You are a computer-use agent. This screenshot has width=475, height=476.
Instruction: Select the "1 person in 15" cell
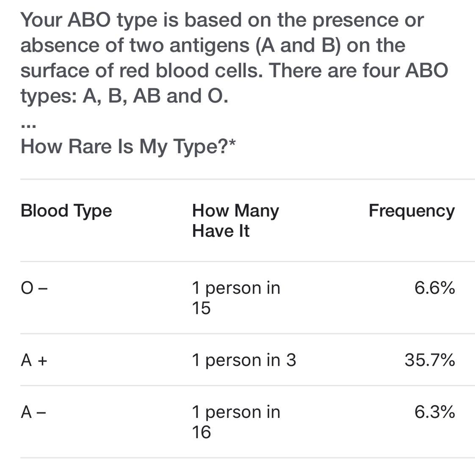click(x=235, y=298)
